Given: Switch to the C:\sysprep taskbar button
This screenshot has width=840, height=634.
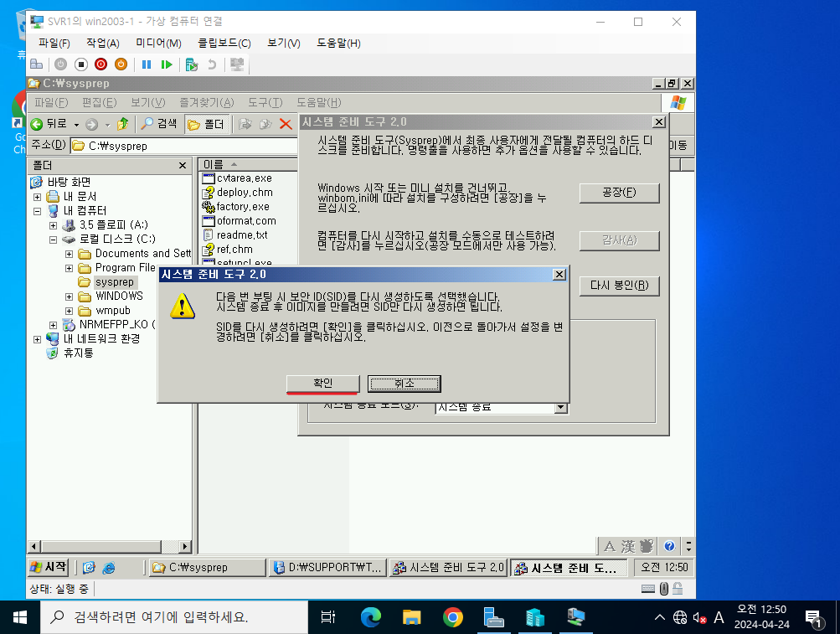Looking at the screenshot, I should coord(207,568).
